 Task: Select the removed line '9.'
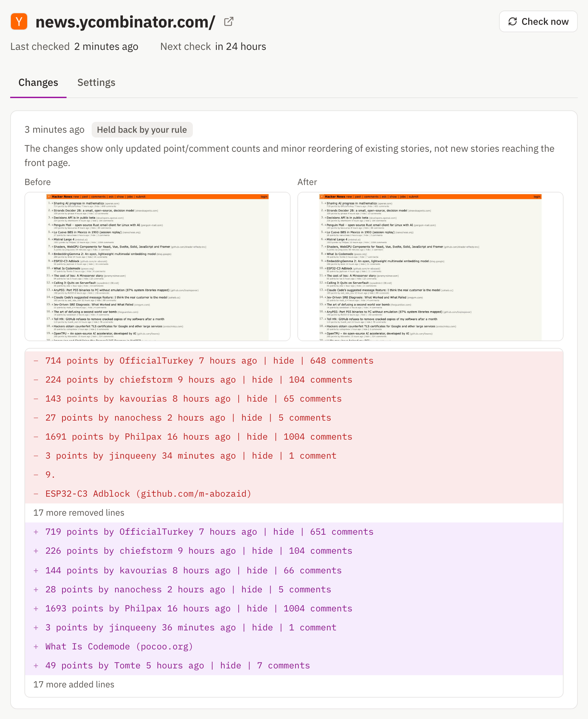coord(294,475)
